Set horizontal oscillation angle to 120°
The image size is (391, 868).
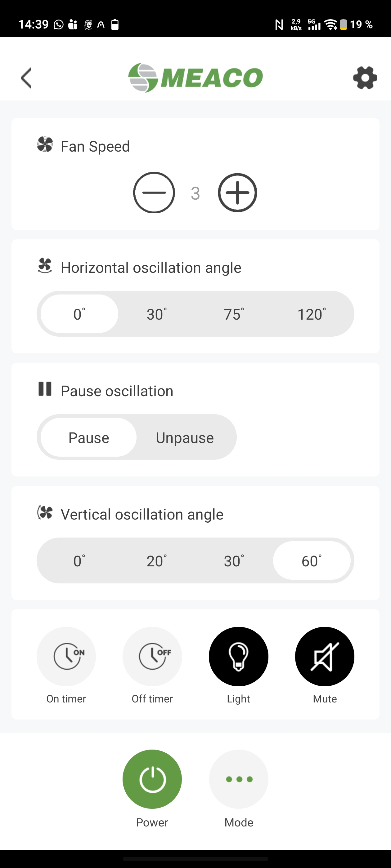click(312, 314)
